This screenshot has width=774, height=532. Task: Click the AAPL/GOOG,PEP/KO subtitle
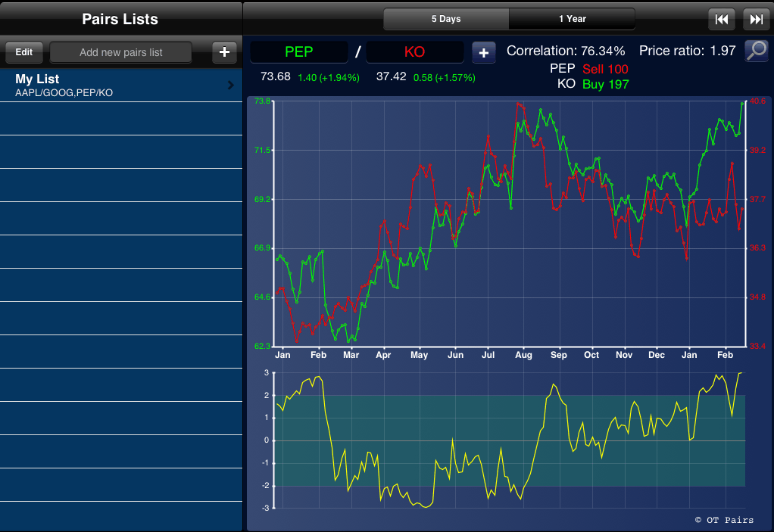64,92
